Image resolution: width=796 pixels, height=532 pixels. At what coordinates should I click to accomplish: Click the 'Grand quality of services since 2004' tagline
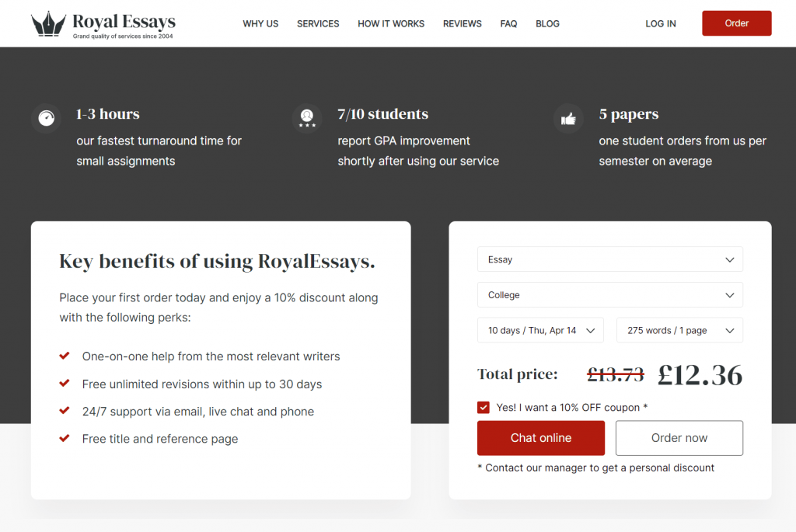(123, 37)
